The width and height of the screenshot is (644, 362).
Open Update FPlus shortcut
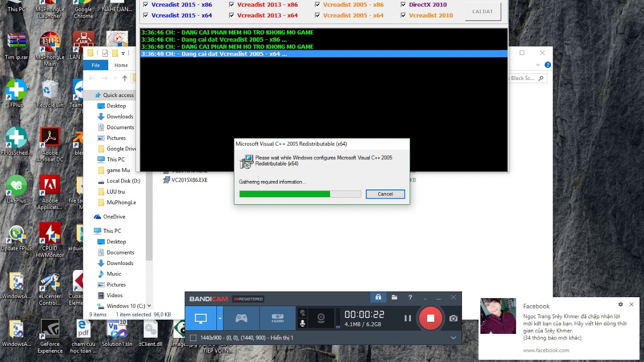(16, 238)
